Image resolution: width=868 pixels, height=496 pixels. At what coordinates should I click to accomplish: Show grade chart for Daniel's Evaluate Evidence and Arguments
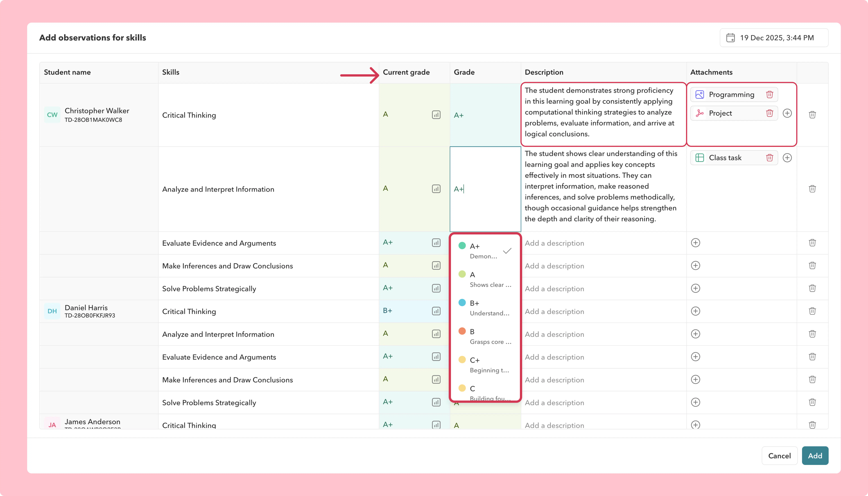[436, 357]
